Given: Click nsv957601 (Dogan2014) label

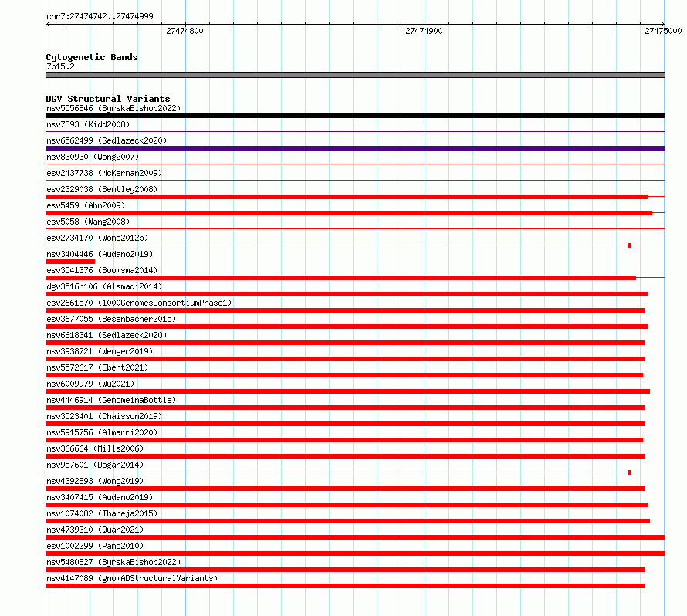Looking at the screenshot, I should click(x=95, y=465).
